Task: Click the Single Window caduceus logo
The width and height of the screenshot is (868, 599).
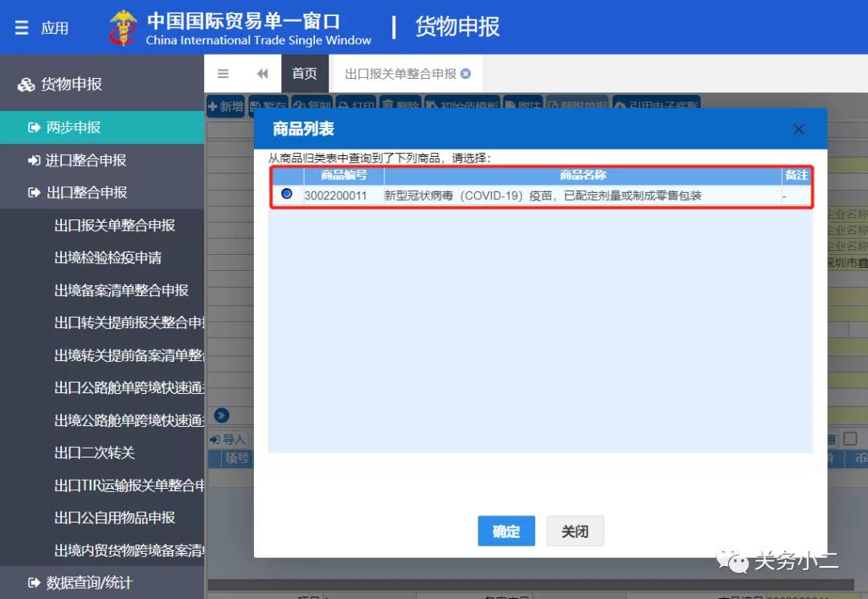Action: (x=124, y=27)
